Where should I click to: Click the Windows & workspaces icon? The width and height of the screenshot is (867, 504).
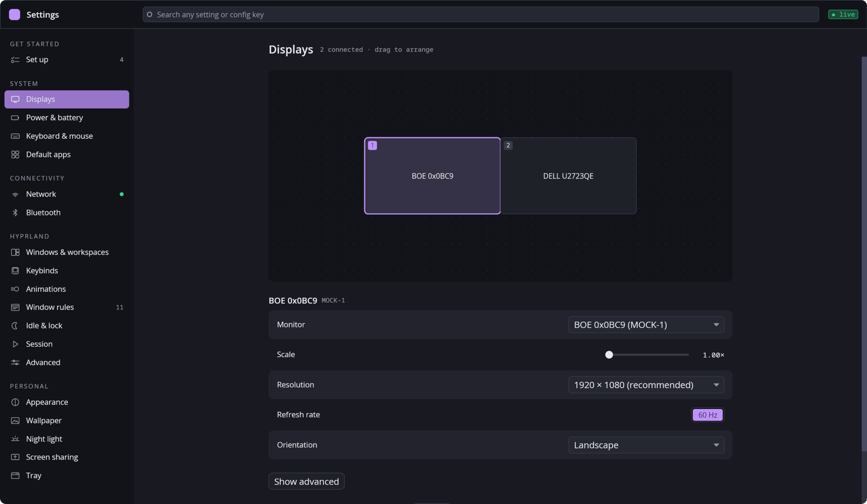point(15,252)
